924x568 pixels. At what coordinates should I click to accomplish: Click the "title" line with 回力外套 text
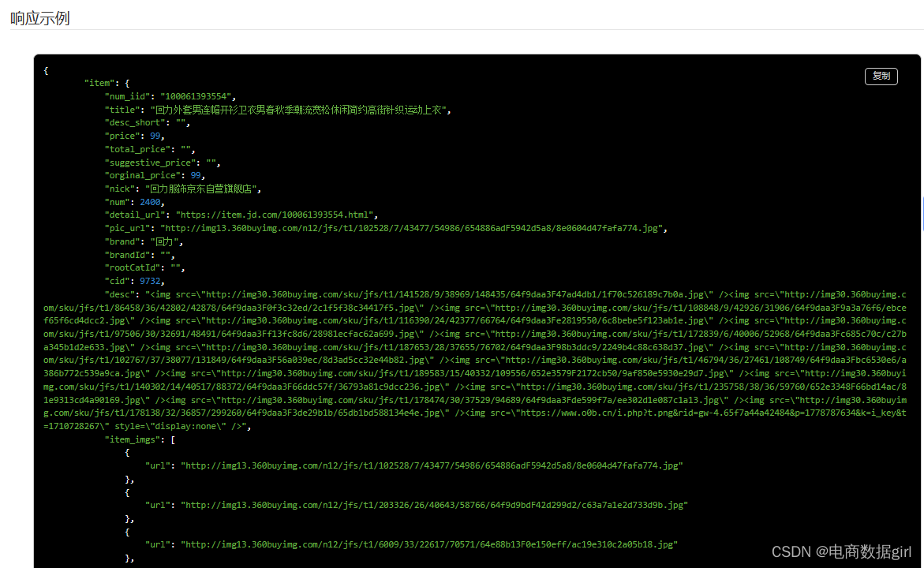click(278, 110)
